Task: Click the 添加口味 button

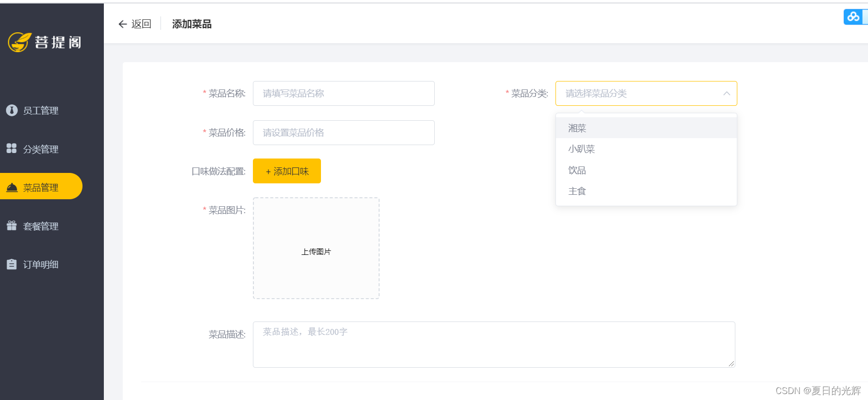Action: tap(287, 171)
